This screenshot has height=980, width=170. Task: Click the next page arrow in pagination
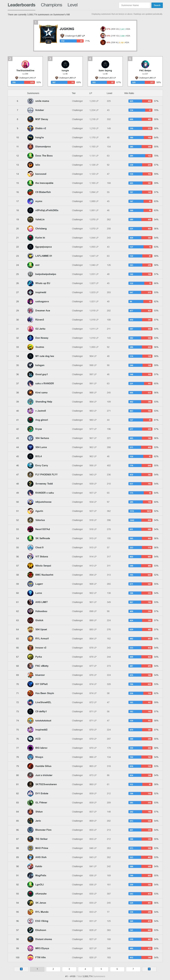pyautogui.click(x=149, y=969)
